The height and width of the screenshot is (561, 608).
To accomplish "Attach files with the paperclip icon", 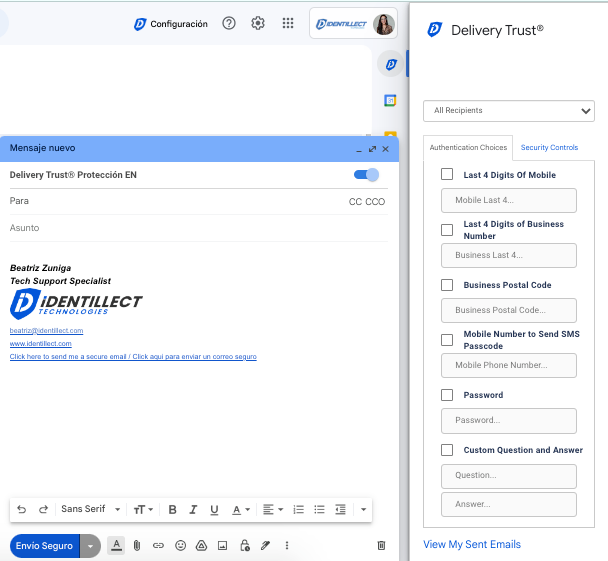I will tap(137, 545).
